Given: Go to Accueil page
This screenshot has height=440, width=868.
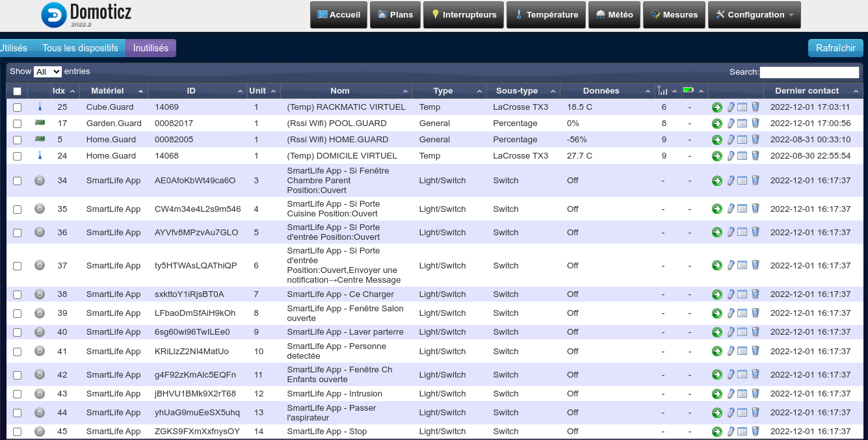Looking at the screenshot, I should 338,15.
